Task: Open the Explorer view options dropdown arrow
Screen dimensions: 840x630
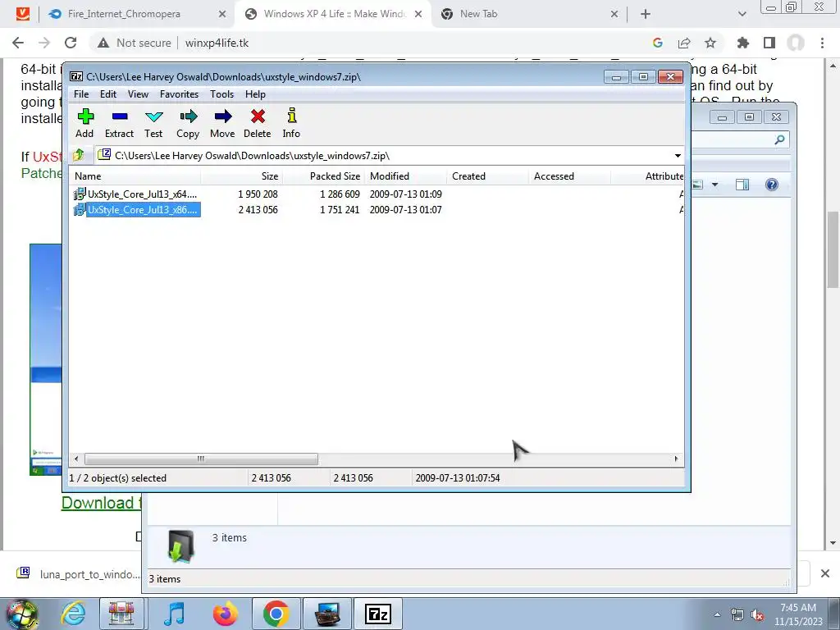Action: [714, 185]
